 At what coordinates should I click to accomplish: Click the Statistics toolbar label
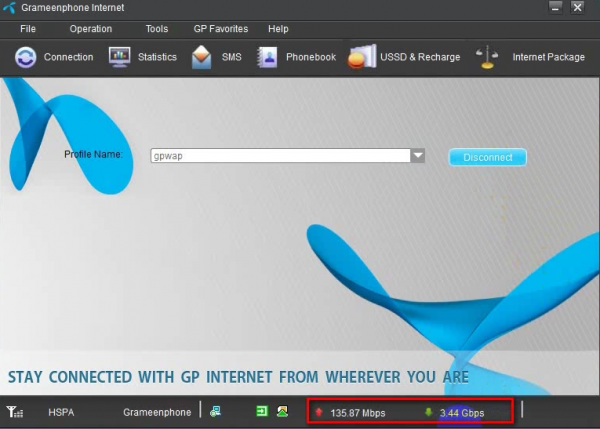(157, 57)
